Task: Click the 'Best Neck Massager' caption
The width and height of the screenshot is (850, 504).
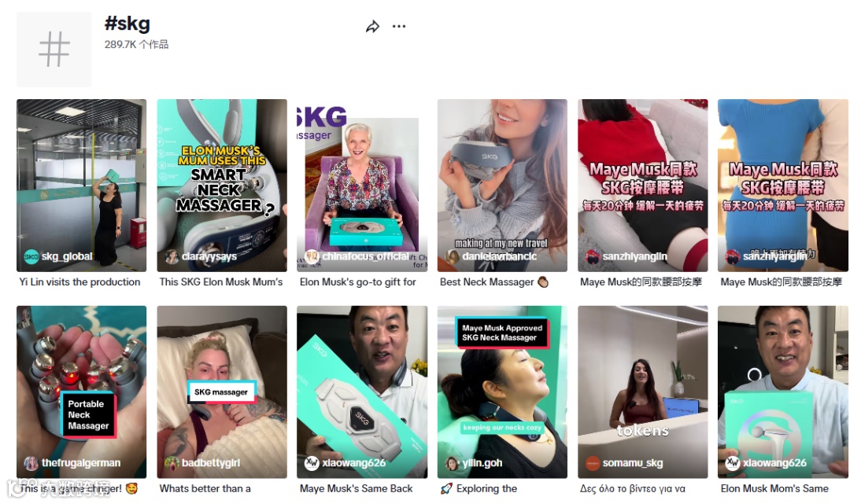Action: pos(487,282)
